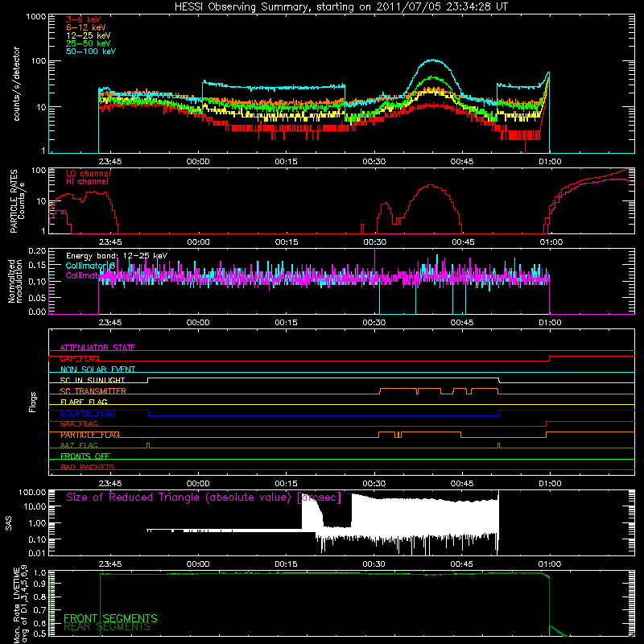This screenshot has width=644, height=644.
Task: Click the "0.20" tick on modulation y-axis
Action: (37, 250)
